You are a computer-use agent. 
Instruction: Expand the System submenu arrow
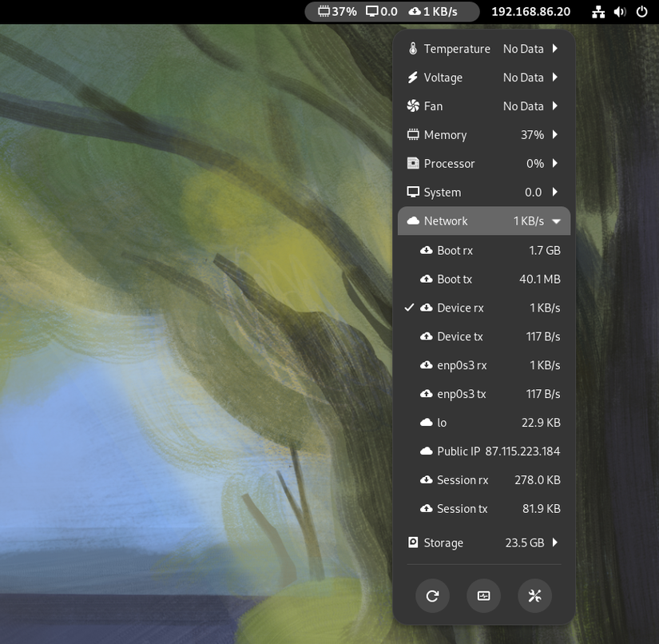555,192
